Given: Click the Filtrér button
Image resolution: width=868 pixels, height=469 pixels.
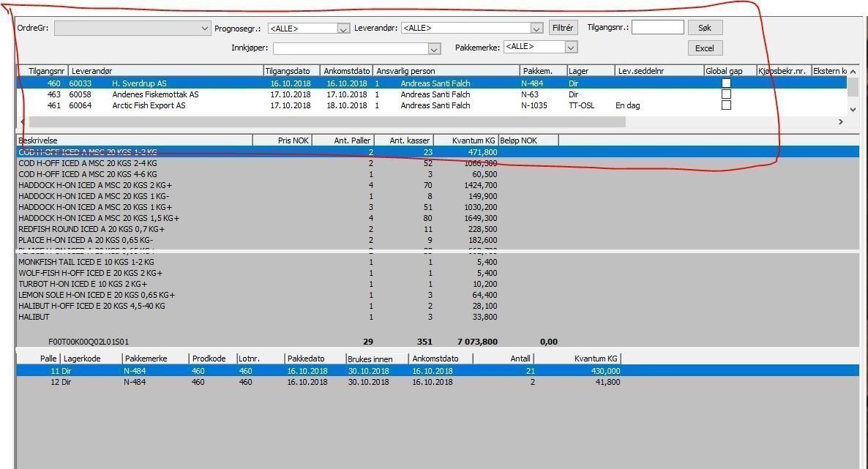Looking at the screenshot, I should click(563, 28).
